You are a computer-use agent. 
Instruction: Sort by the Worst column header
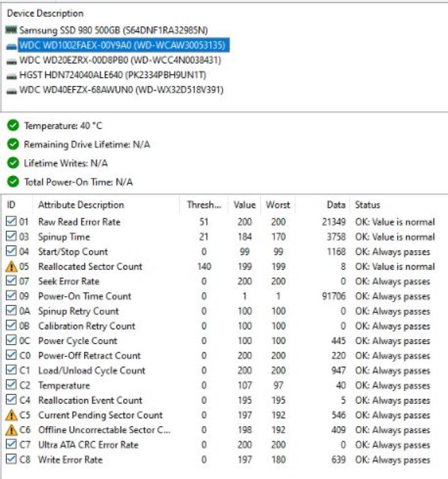[x=278, y=205]
